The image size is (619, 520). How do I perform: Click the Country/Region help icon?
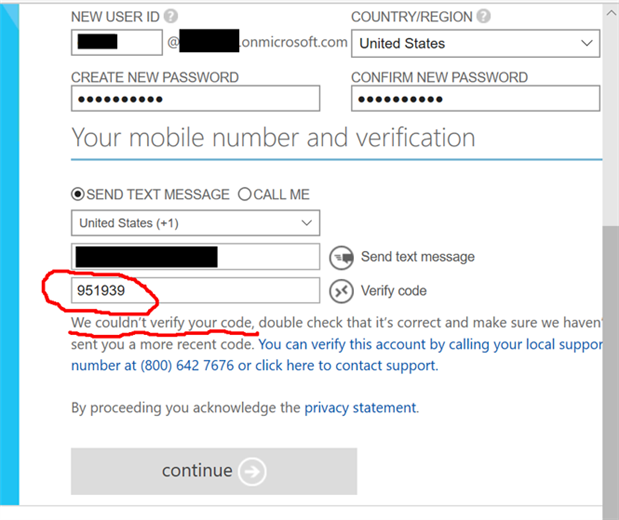click(484, 17)
